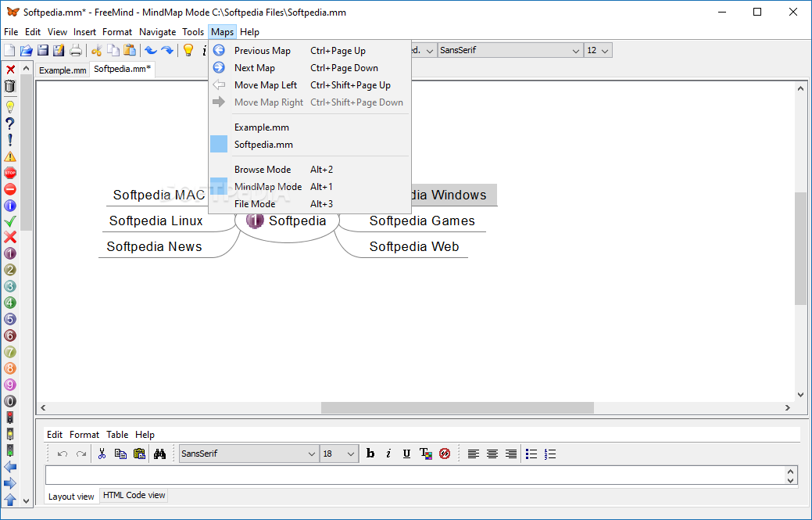Open a file with the folder icon
The width and height of the screenshot is (812, 520).
pos(26,50)
